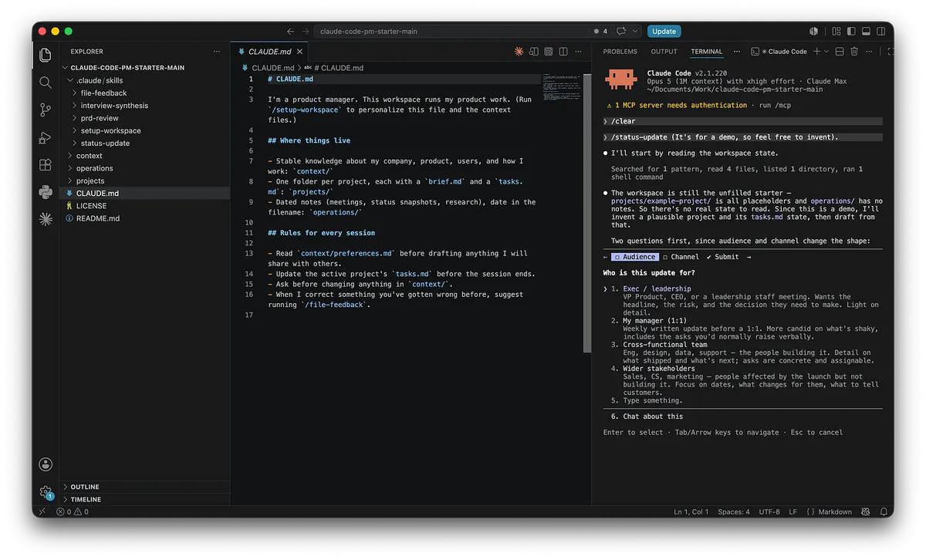
Task: Kill terminal with the trash icon
Action: [854, 52]
